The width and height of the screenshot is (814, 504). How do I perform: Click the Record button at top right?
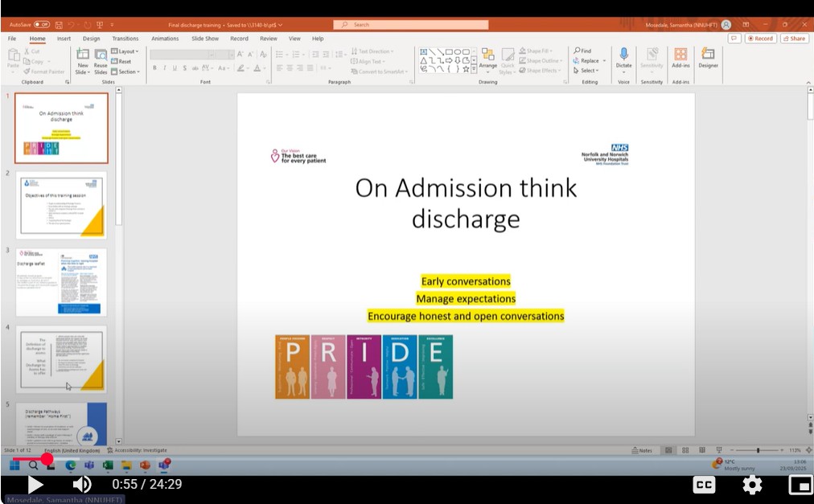coord(760,39)
